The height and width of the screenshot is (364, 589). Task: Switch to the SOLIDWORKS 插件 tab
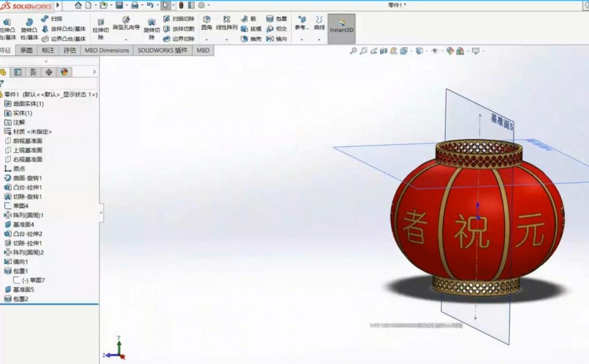(163, 51)
